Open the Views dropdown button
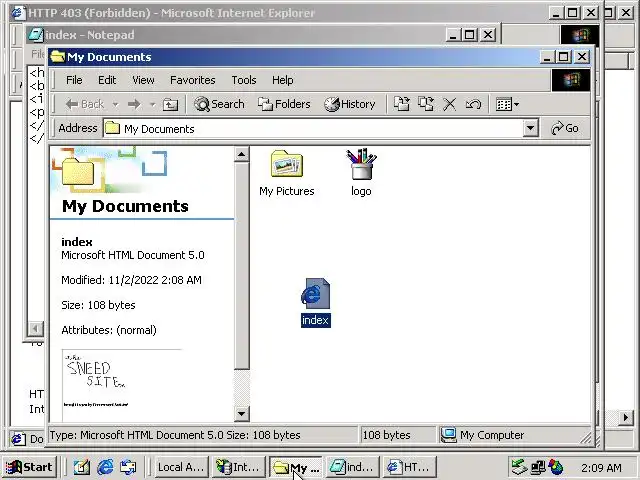Viewport: 640px width, 480px height. [x=507, y=104]
